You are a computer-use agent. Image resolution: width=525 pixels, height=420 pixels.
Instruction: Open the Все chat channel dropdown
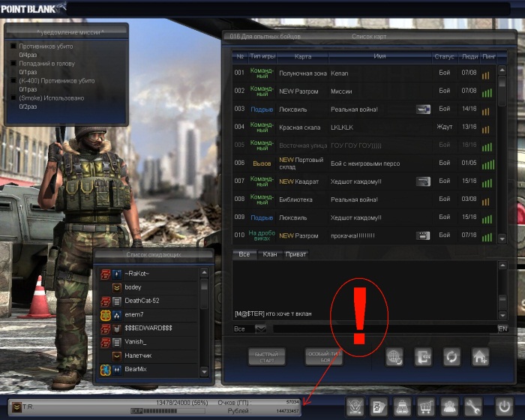click(x=260, y=329)
